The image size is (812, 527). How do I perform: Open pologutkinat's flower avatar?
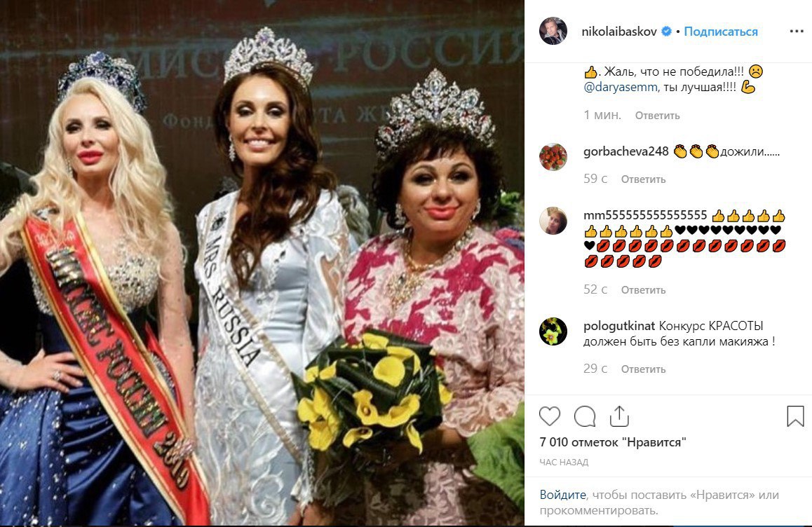[x=553, y=331]
